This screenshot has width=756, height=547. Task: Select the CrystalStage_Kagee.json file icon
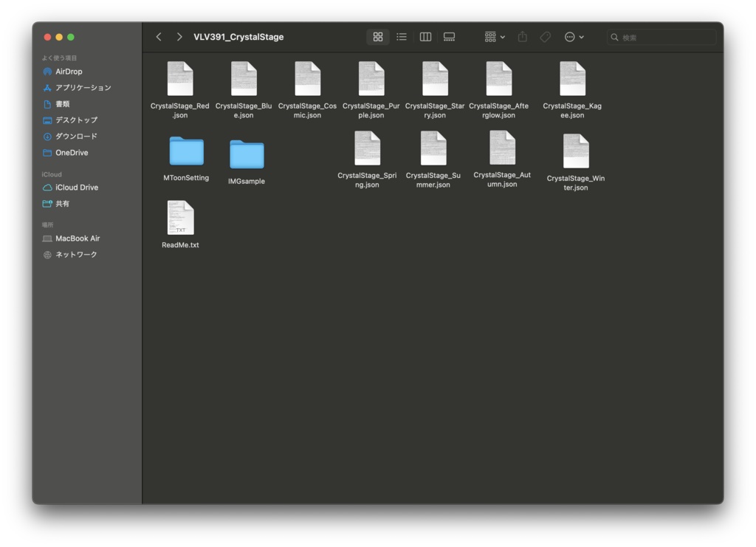pyautogui.click(x=572, y=78)
